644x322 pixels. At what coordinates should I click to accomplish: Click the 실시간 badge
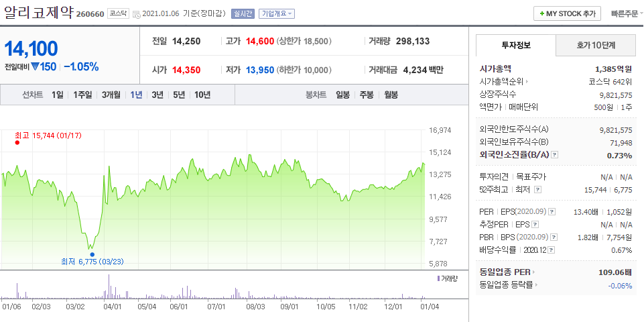click(243, 13)
